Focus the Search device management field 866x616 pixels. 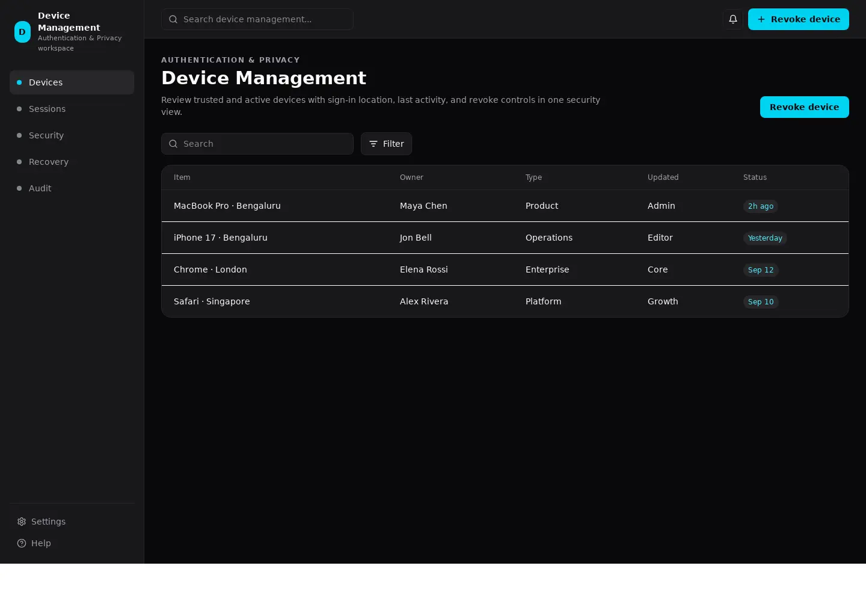pyautogui.click(x=257, y=19)
